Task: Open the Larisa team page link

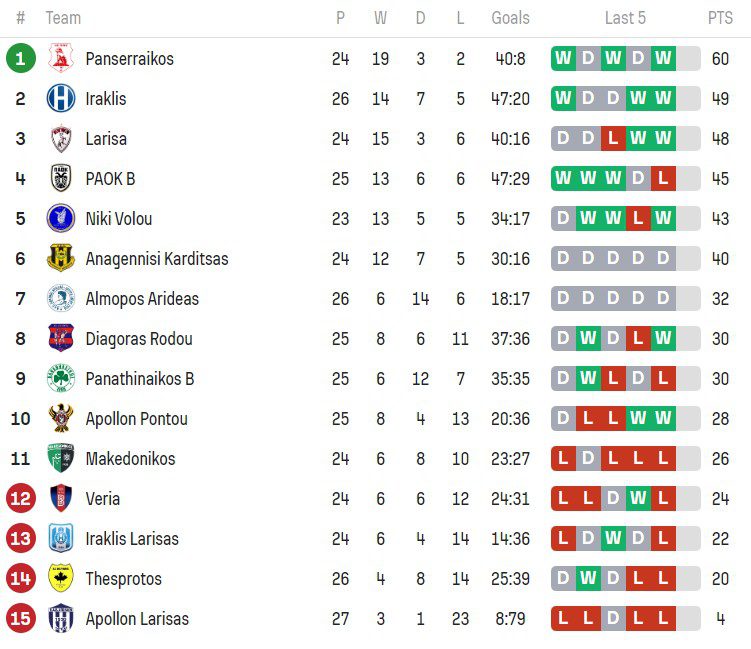Action: click(106, 139)
